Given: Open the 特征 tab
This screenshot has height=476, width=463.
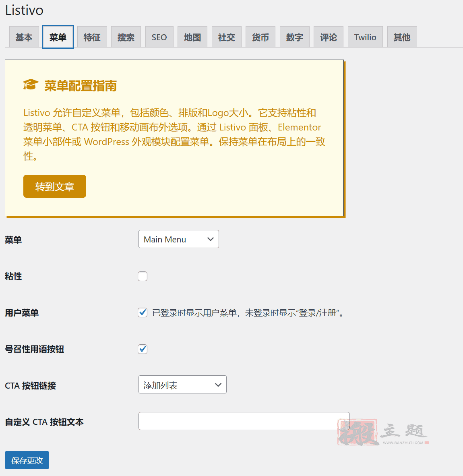Looking at the screenshot, I should coord(92,37).
